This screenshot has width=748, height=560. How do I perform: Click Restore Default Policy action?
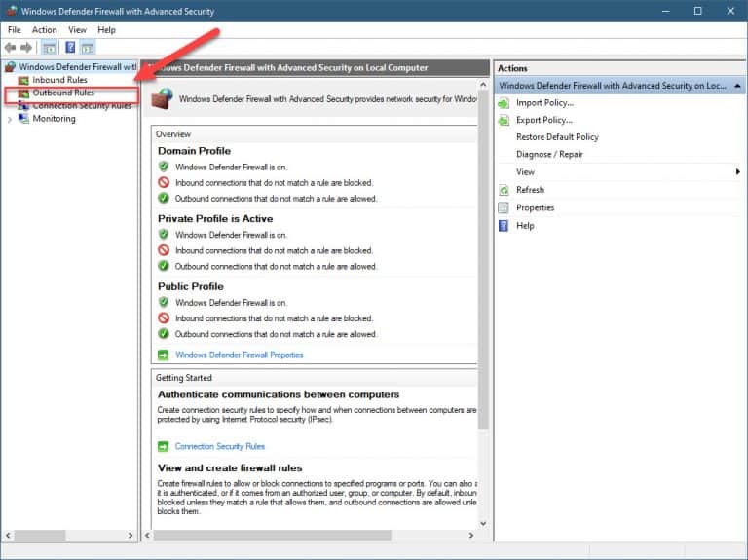coord(557,137)
